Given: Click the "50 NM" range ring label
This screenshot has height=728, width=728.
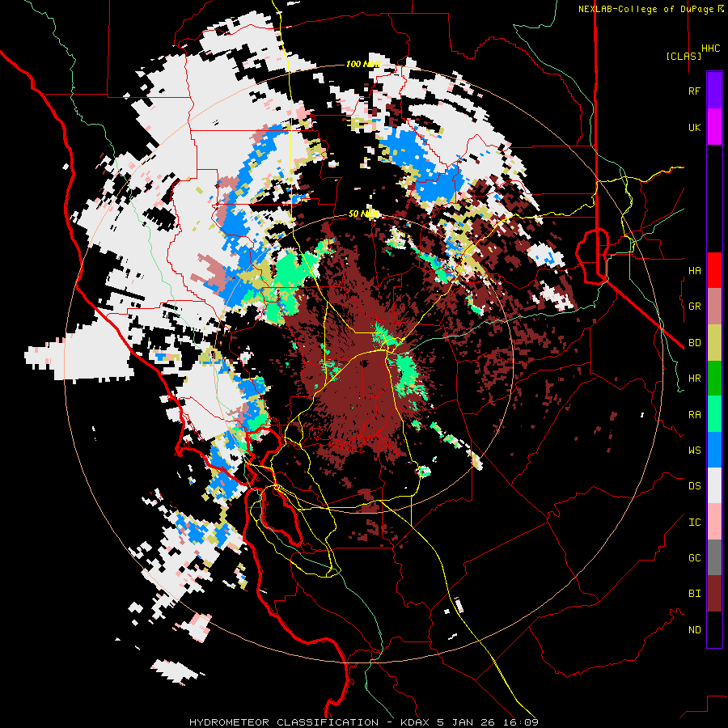Looking at the screenshot, I should tap(363, 214).
